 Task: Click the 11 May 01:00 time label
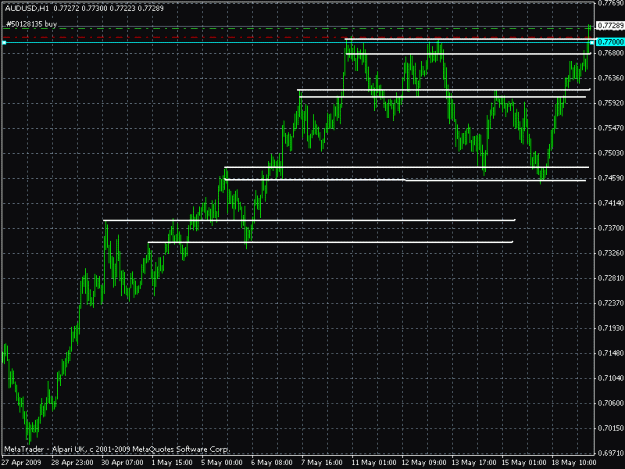point(374,463)
